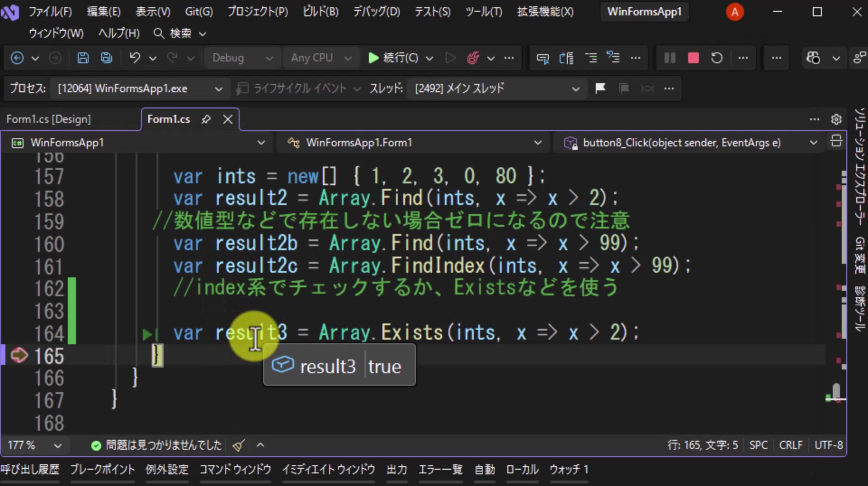Open the エラー一覧 error list tab

click(441, 470)
